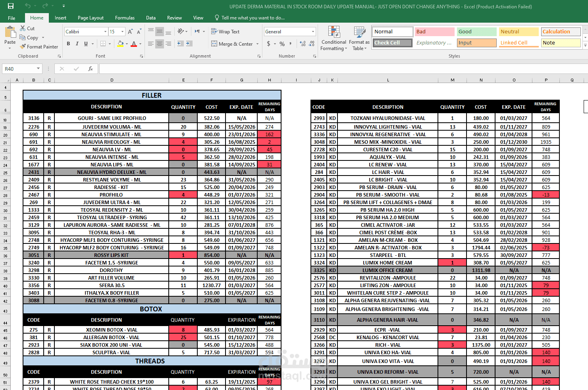Image resolution: width=588 pixels, height=390 pixels.
Task: Paste clipboard contents with the Paste icon
Action: 10,32
